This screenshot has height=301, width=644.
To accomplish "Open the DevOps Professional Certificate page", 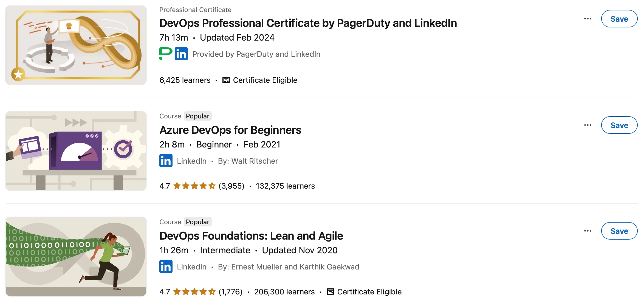I will pos(308,23).
